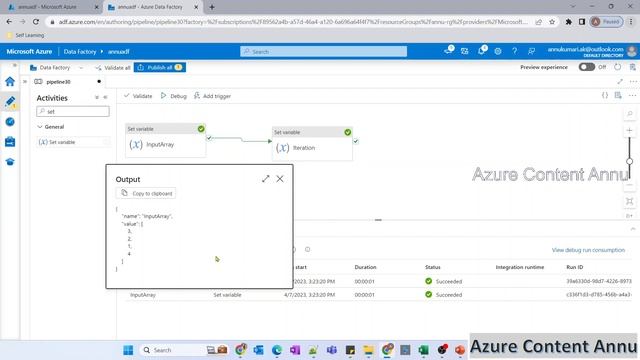Viewport: 640px width, 360px height.
Task: Open the Learning center graduation cap
Action: [10, 162]
